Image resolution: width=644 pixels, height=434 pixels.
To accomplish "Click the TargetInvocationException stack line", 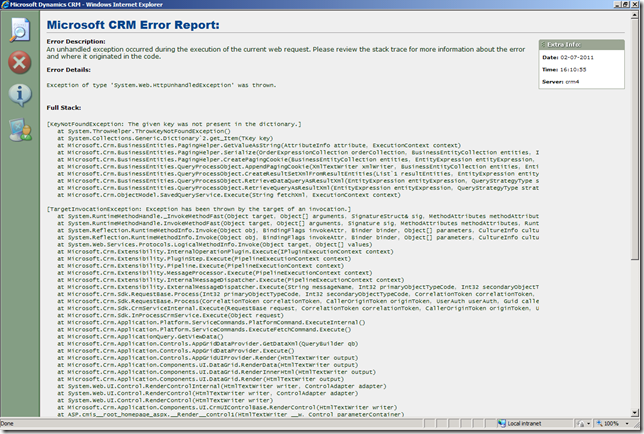I will [199, 209].
